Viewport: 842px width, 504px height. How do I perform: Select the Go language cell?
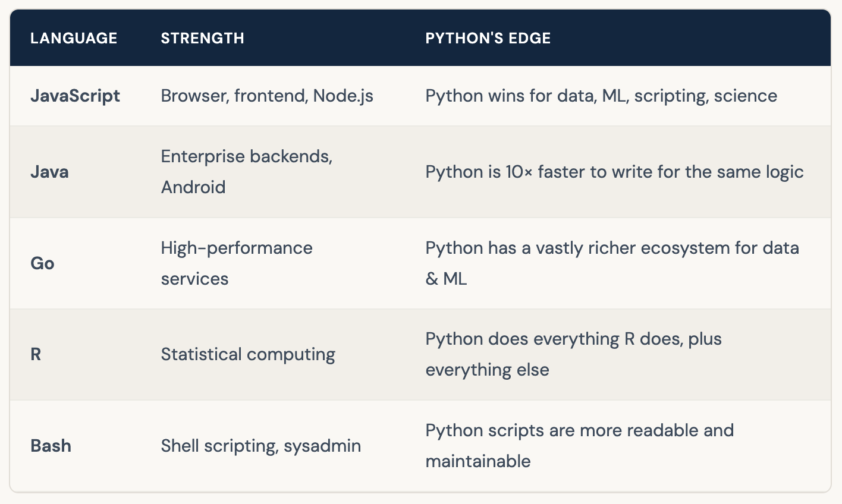[42, 263]
